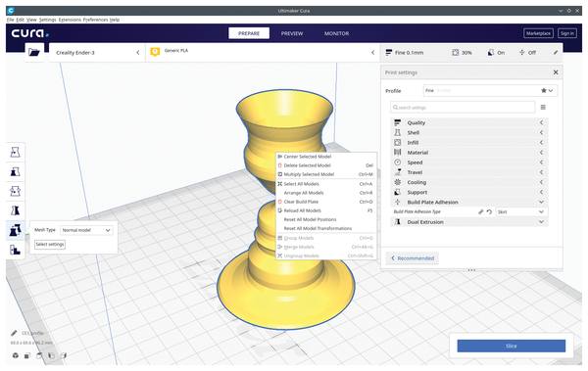Select the Support Blocker tool icon
Screen dimensions: 588x371
pos(15,250)
